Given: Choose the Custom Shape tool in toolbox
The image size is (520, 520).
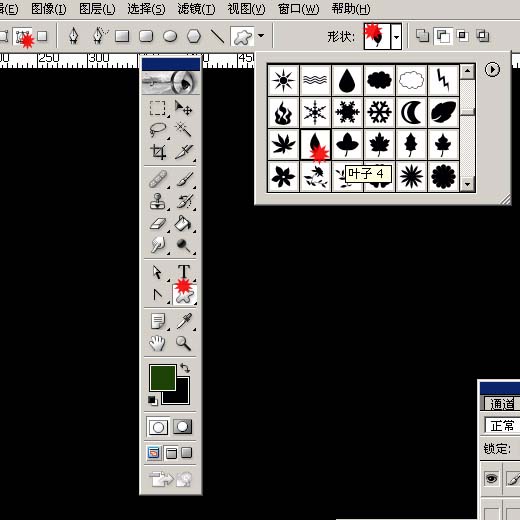Looking at the screenshot, I should [184, 295].
